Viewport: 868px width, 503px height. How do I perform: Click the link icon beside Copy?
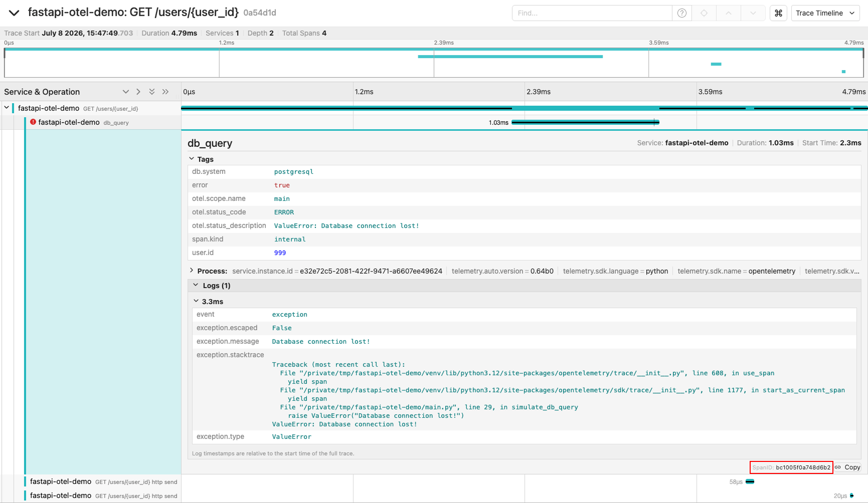838,467
